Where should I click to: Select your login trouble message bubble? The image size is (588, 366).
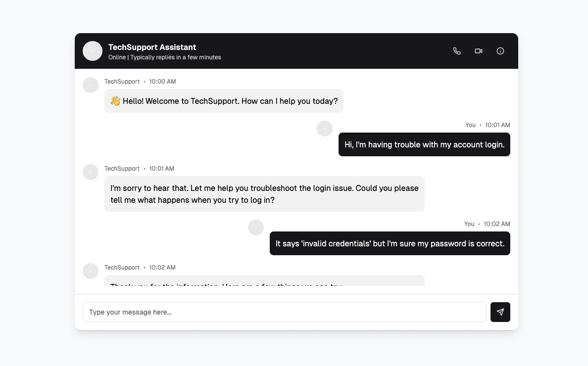tap(424, 144)
